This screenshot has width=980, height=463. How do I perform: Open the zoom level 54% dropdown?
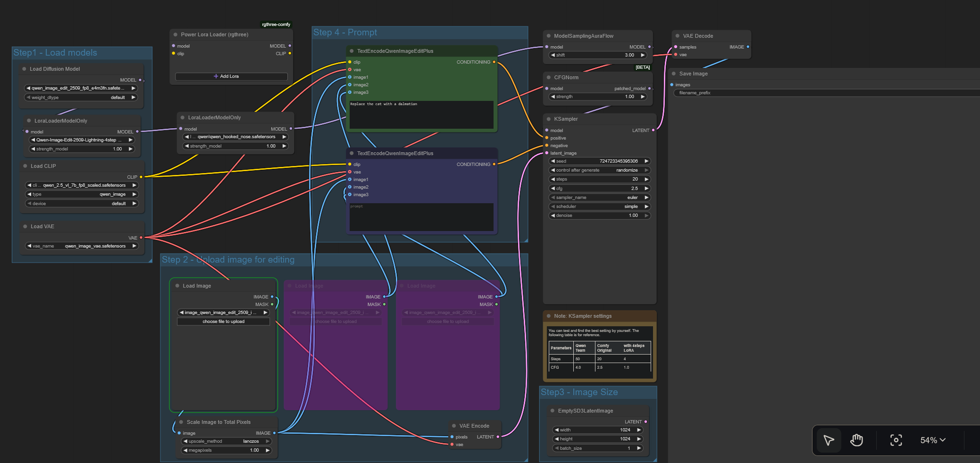click(932, 440)
